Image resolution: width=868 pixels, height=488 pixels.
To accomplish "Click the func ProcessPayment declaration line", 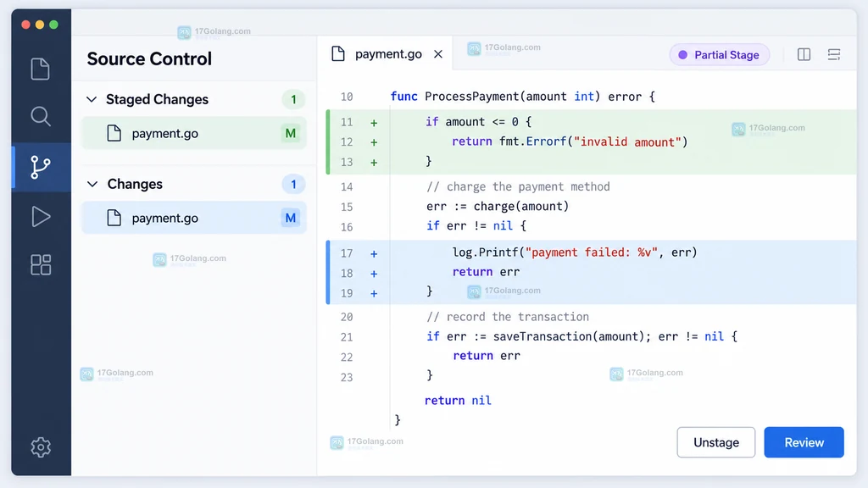I will tap(522, 97).
